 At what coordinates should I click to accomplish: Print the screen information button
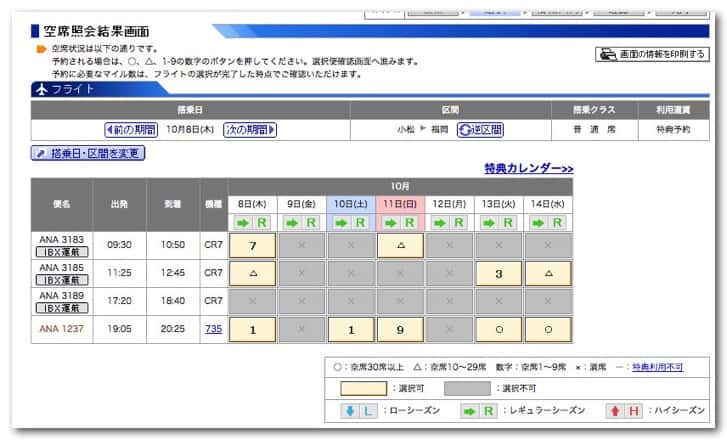[652, 54]
